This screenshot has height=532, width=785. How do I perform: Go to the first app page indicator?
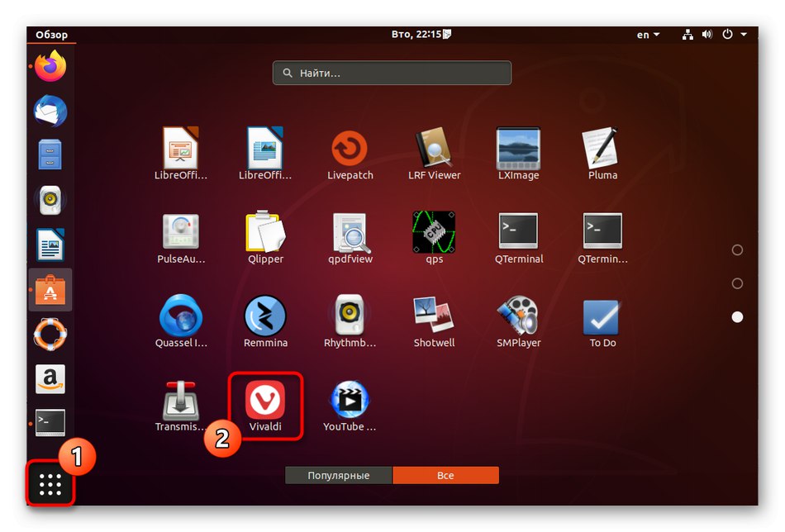pyautogui.click(x=737, y=249)
